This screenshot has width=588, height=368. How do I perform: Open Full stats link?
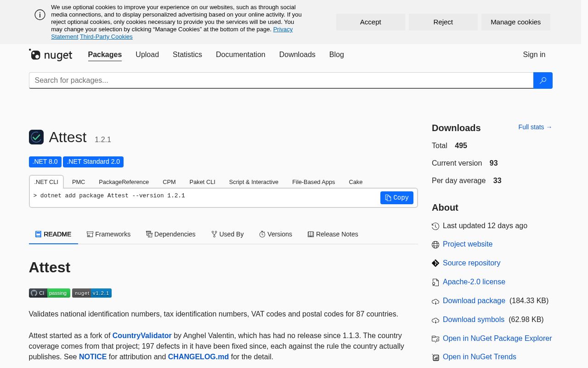click(535, 127)
